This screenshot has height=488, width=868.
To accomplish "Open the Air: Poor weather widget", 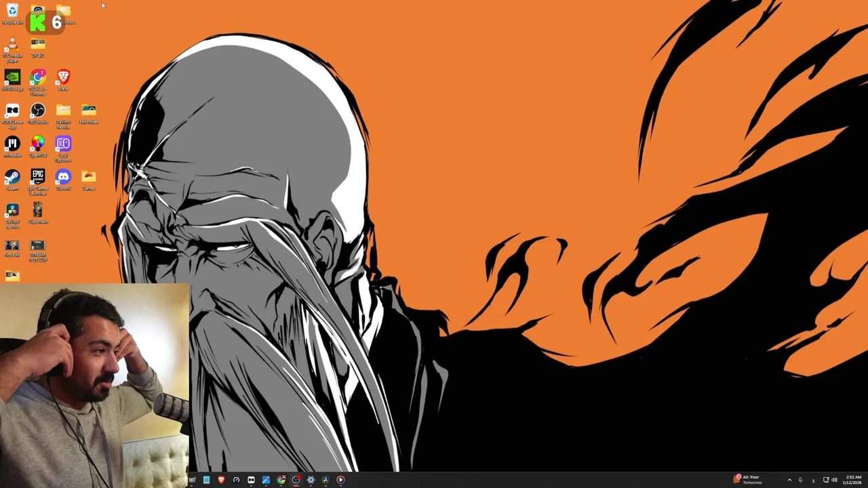I will 747,479.
